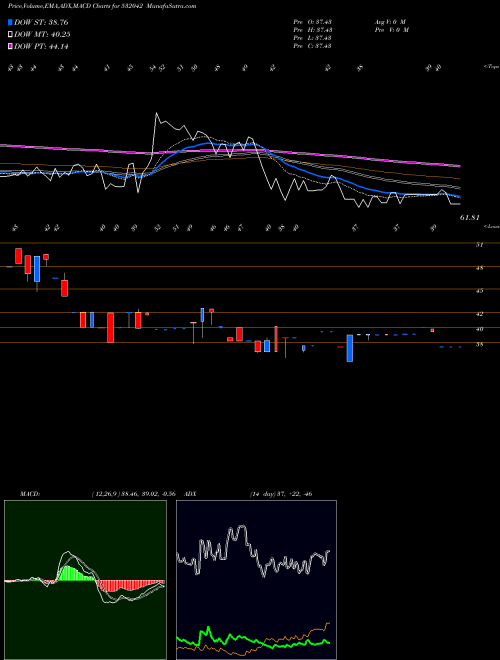The image size is (500, 660).
Task: Click the MACD parameters '(12,26,9)' values text
Action: tap(133, 494)
